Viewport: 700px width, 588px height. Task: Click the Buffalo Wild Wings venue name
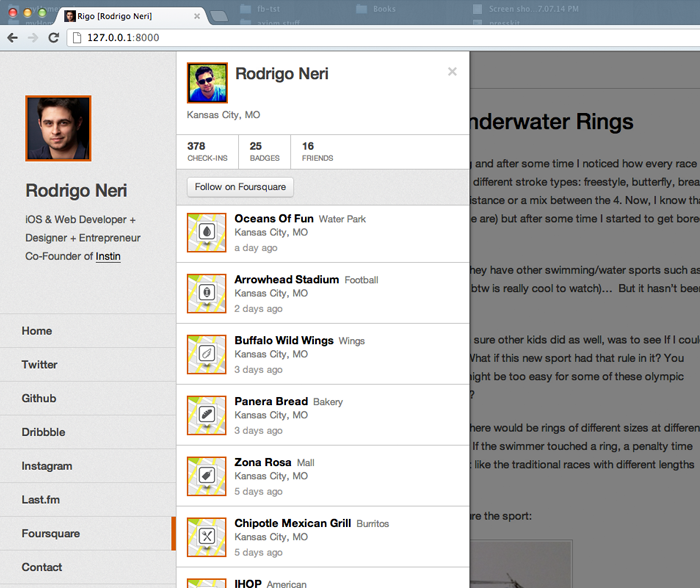[284, 341]
